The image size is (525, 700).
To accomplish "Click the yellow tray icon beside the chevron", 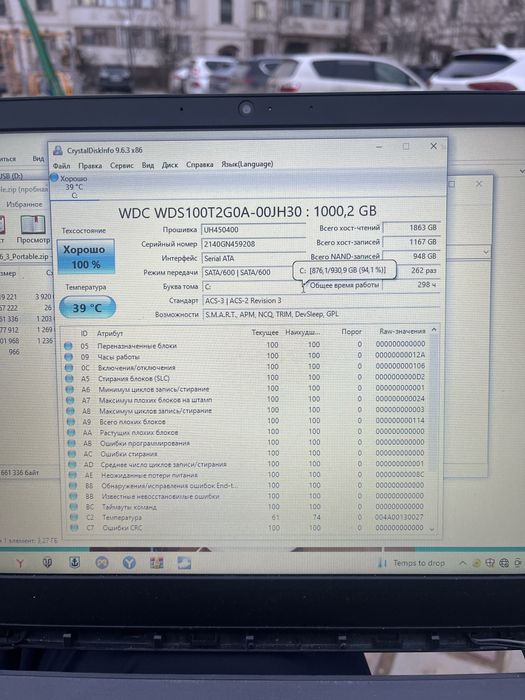I will (476, 563).
